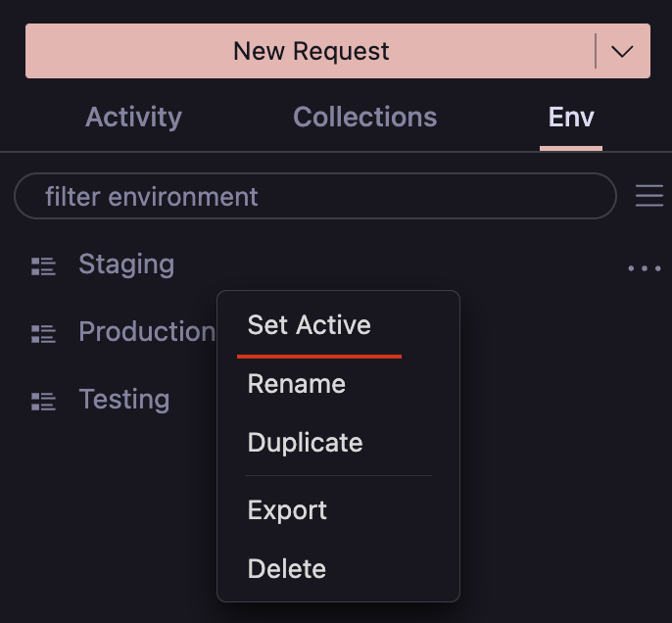
Task: Click the list icon beside Production
Action: 43,333
